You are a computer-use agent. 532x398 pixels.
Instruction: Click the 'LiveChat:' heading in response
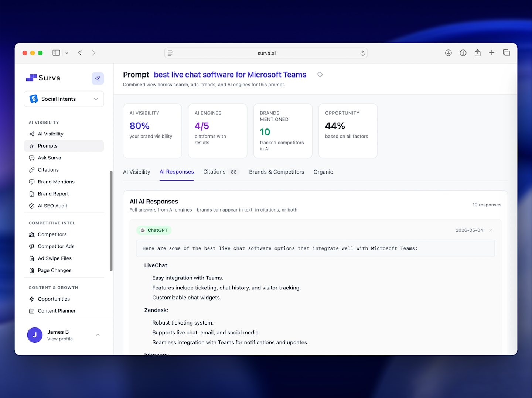pyautogui.click(x=156, y=265)
